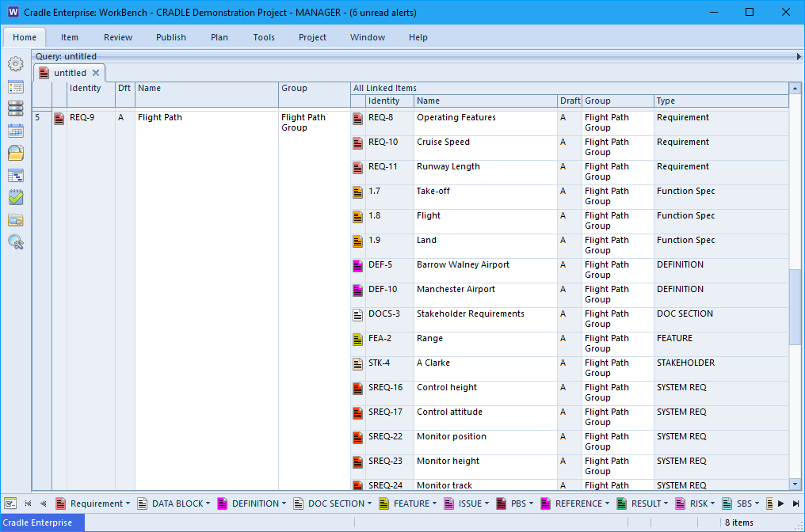The height and width of the screenshot is (532, 805).
Task: Click the REQ-9 red document icon
Action: click(x=59, y=119)
